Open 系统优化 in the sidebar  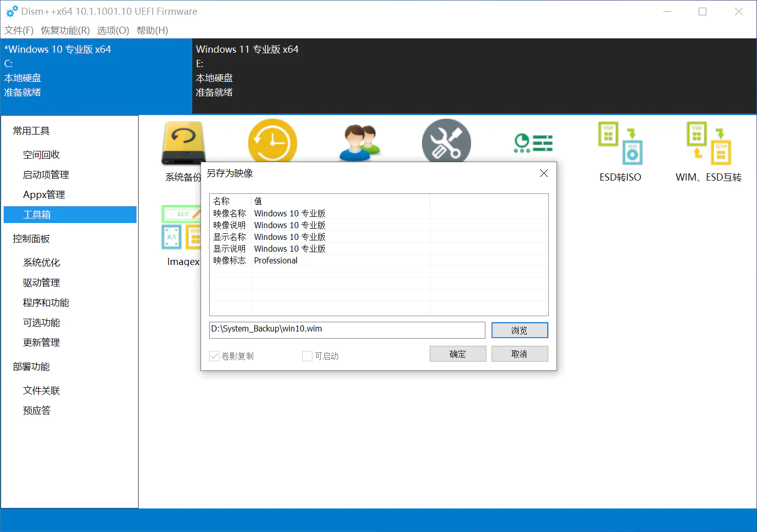pyautogui.click(x=41, y=262)
